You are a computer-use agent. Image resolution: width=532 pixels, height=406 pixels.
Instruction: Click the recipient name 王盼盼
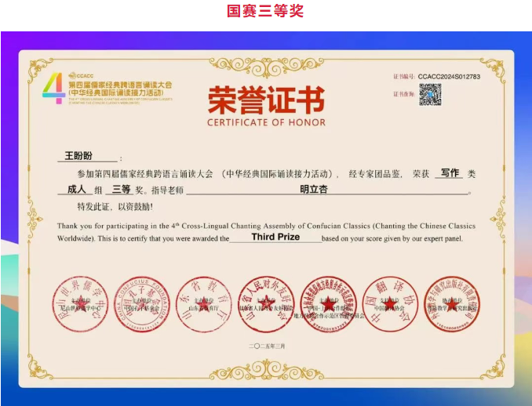click(78, 155)
